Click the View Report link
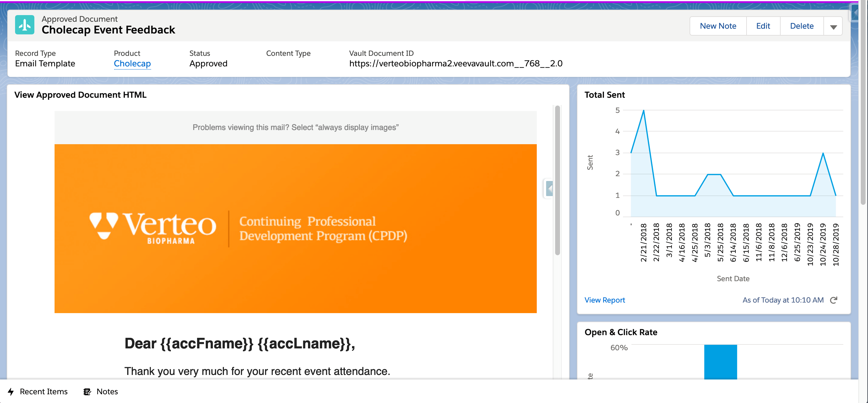 (605, 300)
